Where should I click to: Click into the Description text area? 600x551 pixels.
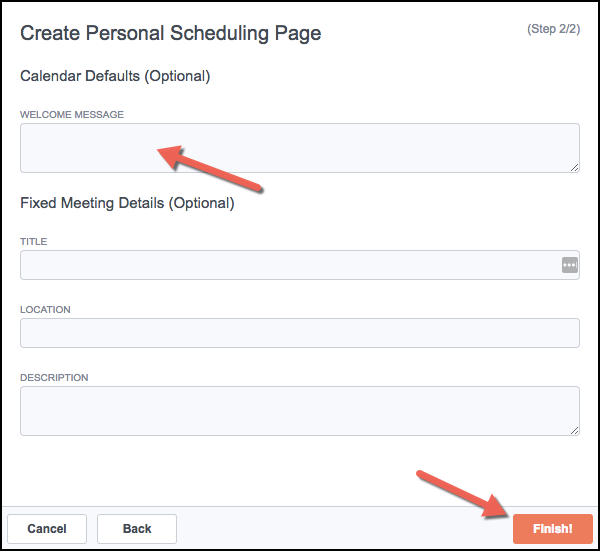(x=300, y=411)
